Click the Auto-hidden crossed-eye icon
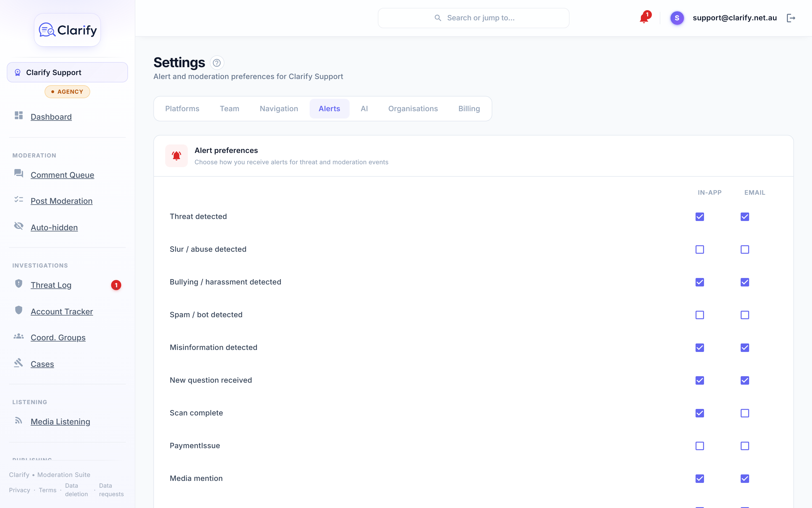 (19, 226)
